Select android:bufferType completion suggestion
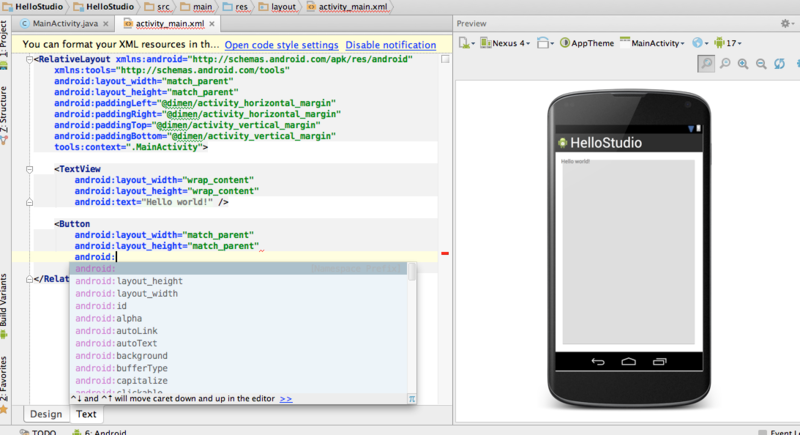Viewport: 800px width, 435px height. [x=239, y=368]
